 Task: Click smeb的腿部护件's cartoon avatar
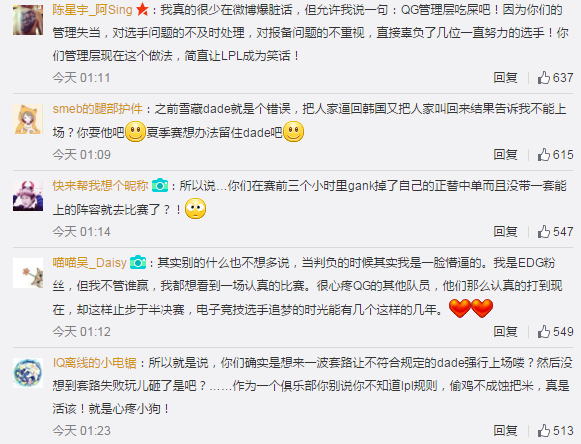click(x=28, y=119)
